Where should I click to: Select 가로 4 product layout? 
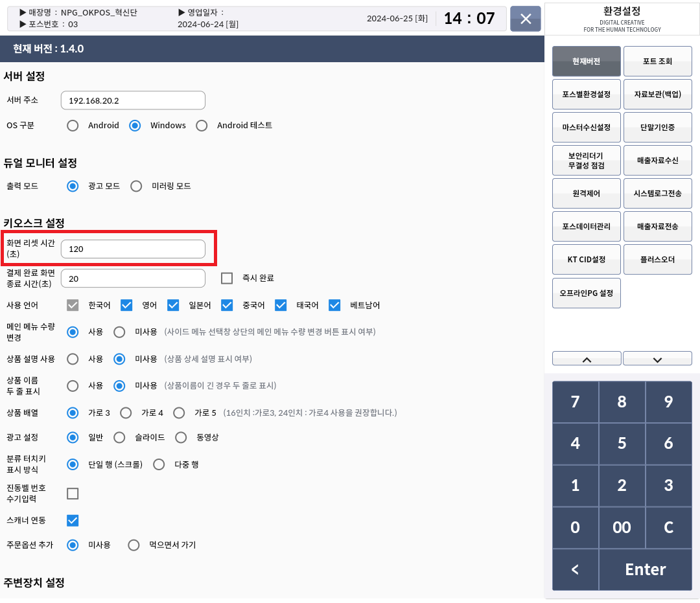(x=126, y=413)
